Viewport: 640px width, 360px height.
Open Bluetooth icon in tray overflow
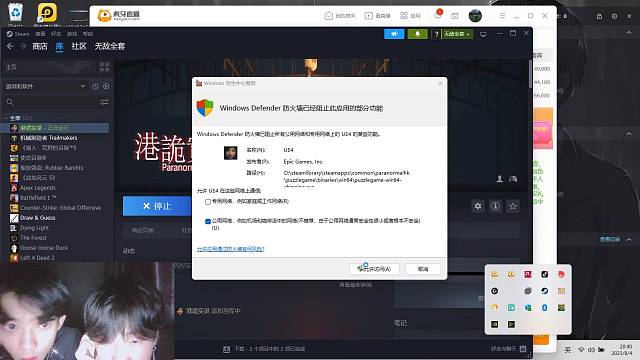[x=544, y=308]
